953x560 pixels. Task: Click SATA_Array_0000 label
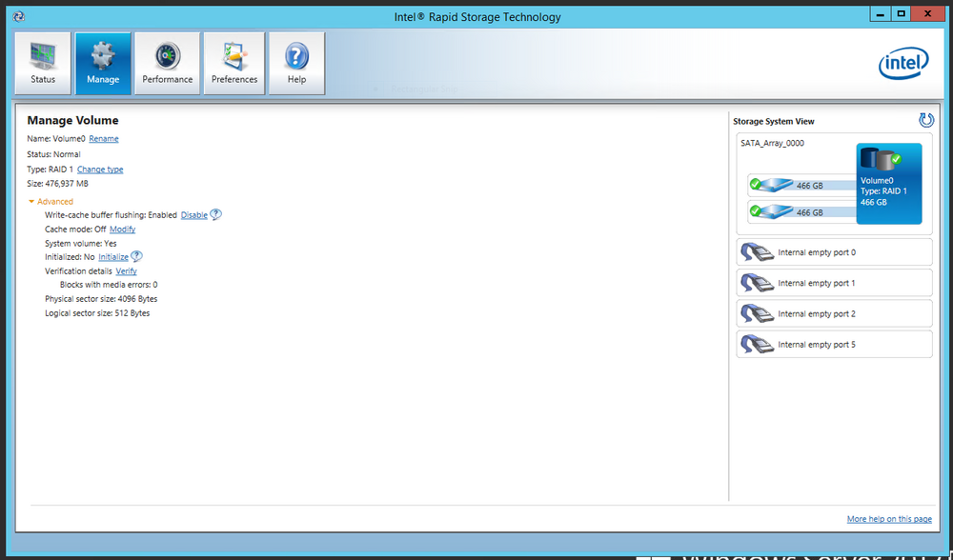pyautogui.click(x=772, y=144)
